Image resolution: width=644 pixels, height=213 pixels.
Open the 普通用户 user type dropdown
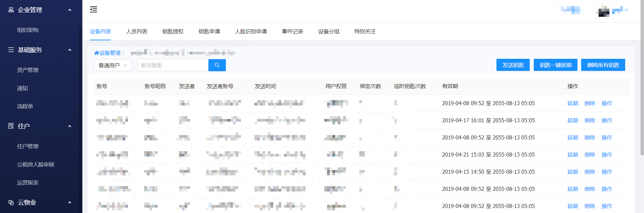click(113, 65)
